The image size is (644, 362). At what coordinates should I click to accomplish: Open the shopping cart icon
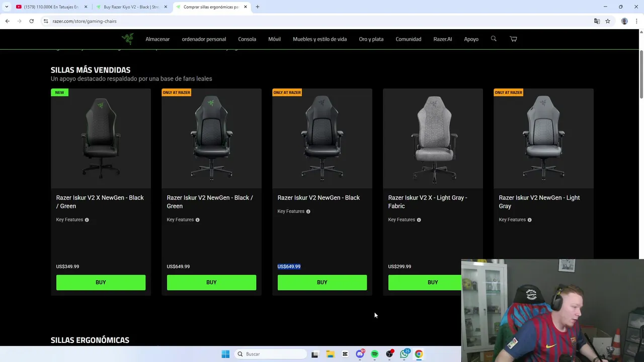pyautogui.click(x=513, y=39)
